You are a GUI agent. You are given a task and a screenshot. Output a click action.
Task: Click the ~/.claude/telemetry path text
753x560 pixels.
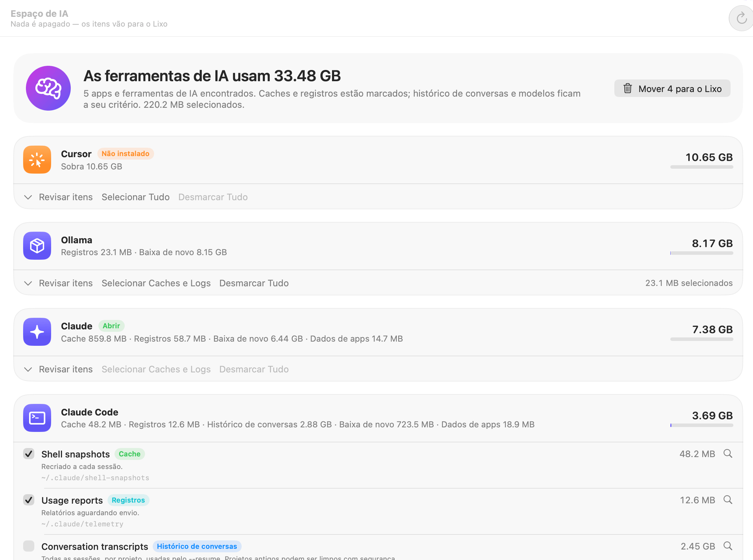pyautogui.click(x=82, y=524)
